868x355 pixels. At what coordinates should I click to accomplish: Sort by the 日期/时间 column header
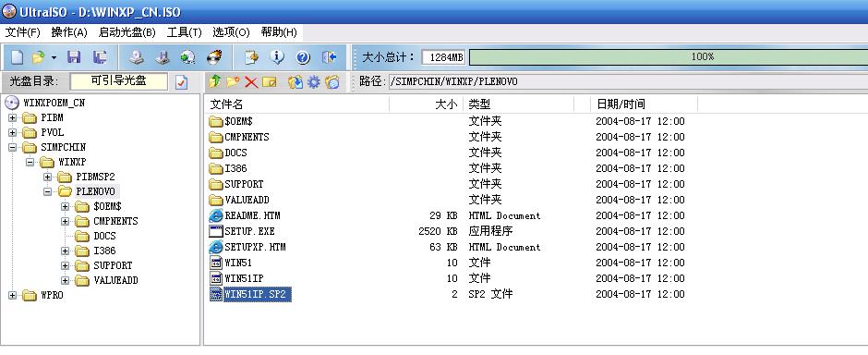point(645,104)
